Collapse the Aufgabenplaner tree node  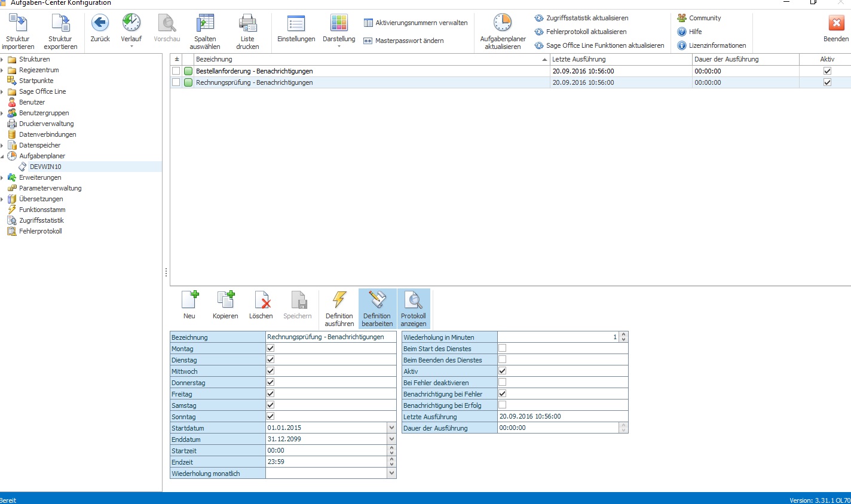(x=2, y=156)
